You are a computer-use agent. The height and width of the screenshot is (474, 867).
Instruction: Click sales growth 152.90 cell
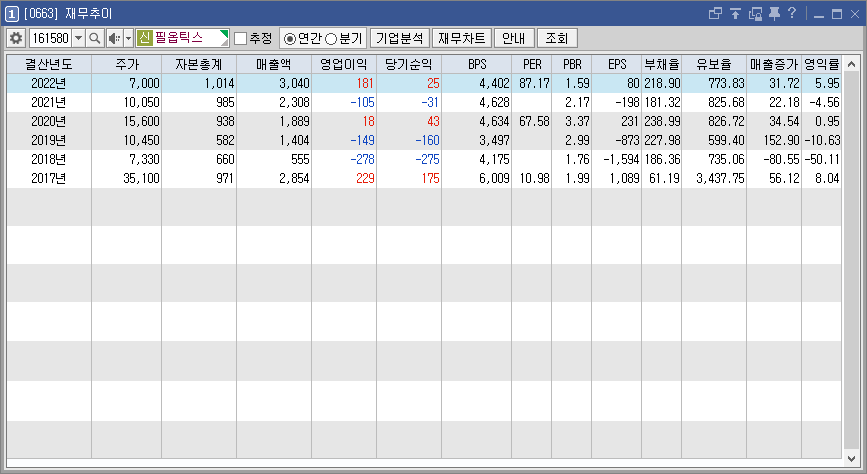point(774,140)
